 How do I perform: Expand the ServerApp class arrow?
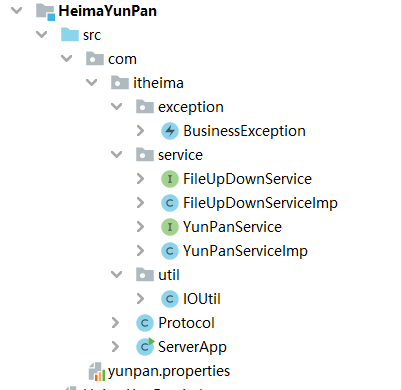tap(115, 347)
